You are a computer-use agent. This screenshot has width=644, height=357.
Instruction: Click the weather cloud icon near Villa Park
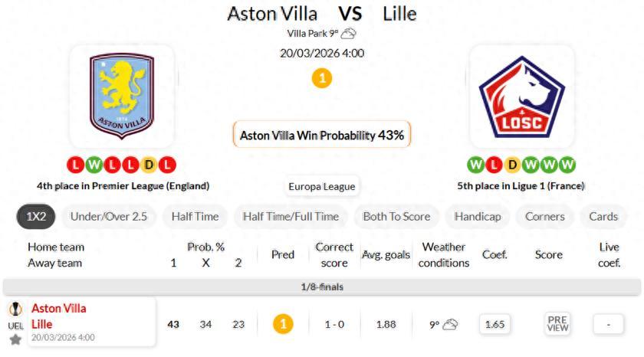click(349, 33)
